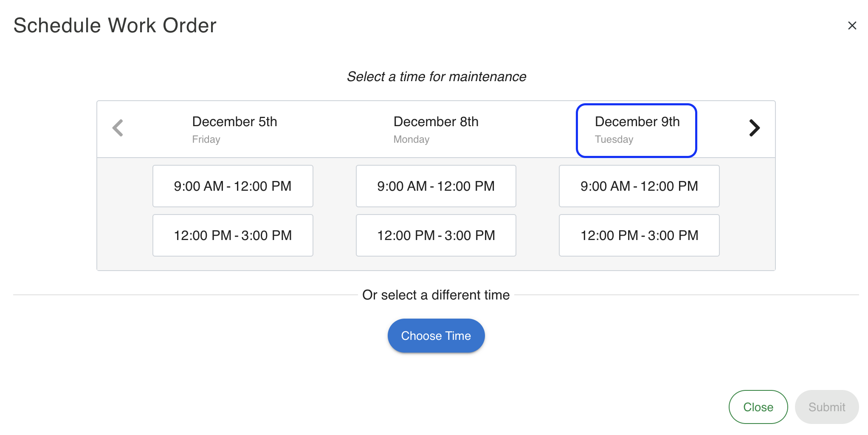
Task: Click the Friday weekday label
Action: [206, 139]
